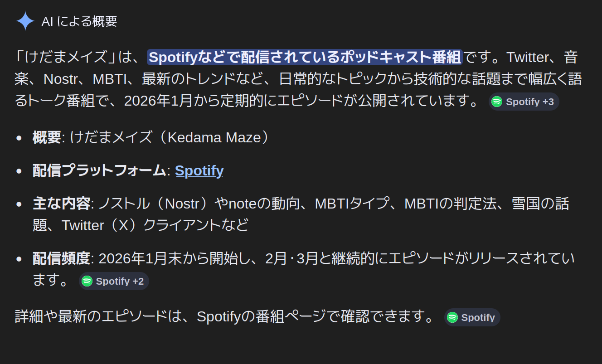Click the bold '主な内容' label
Image resolution: width=602 pixels, height=364 pixels.
(61, 204)
